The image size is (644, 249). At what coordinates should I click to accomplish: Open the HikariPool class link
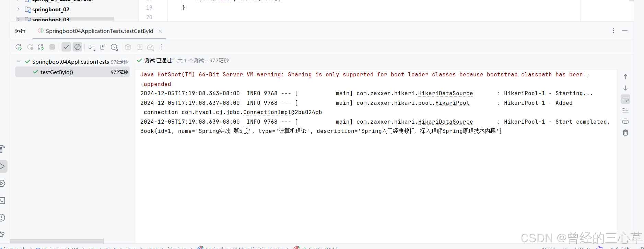[x=452, y=103]
